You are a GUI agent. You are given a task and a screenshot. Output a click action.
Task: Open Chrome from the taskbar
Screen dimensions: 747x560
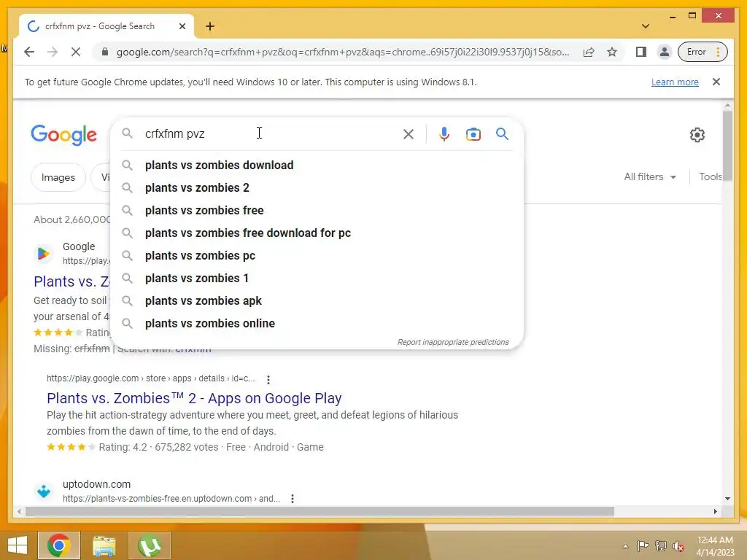coord(59,545)
